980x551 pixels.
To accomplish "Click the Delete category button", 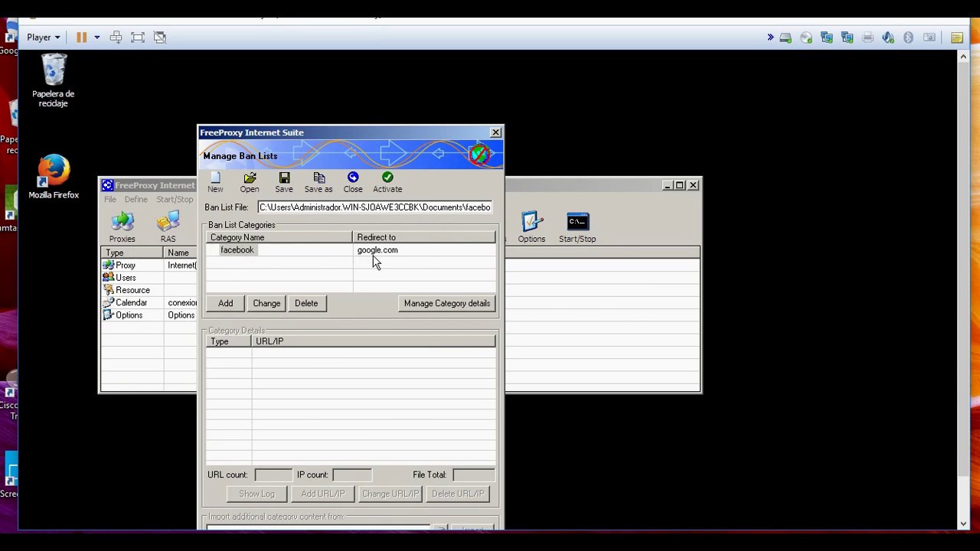I will point(306,303).
